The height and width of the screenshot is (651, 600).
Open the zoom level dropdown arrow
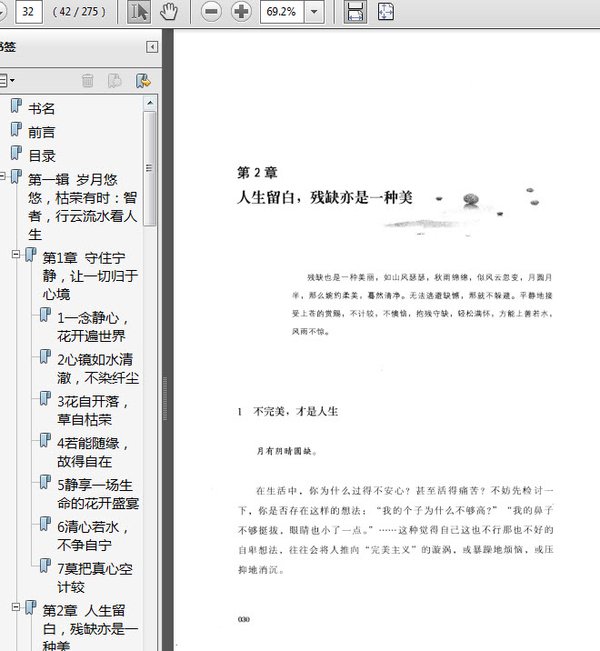(314, 12)
